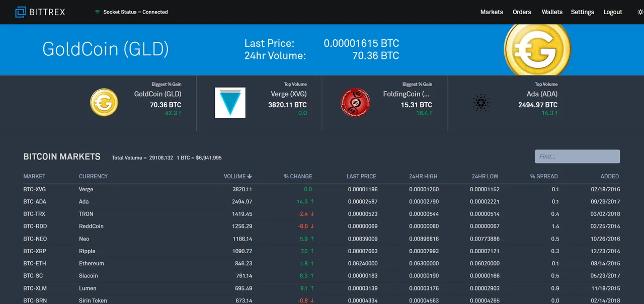Open the BTC-TRX market row
Screen dimensions: 644x304
(x=322, y=214)
